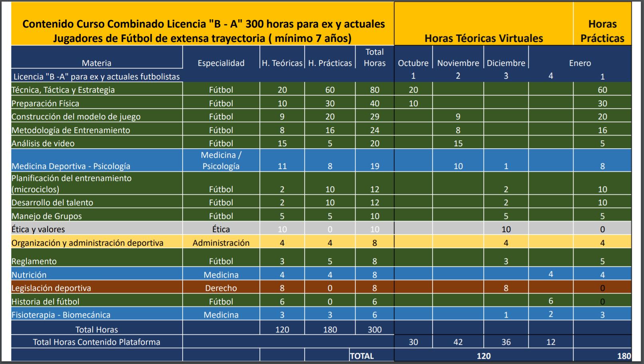The width and height of the screenshot is (644, 364).
Task: Click 'Licencia "B -A" para ex y actuales futbolistas'
Action: point(97,76)
